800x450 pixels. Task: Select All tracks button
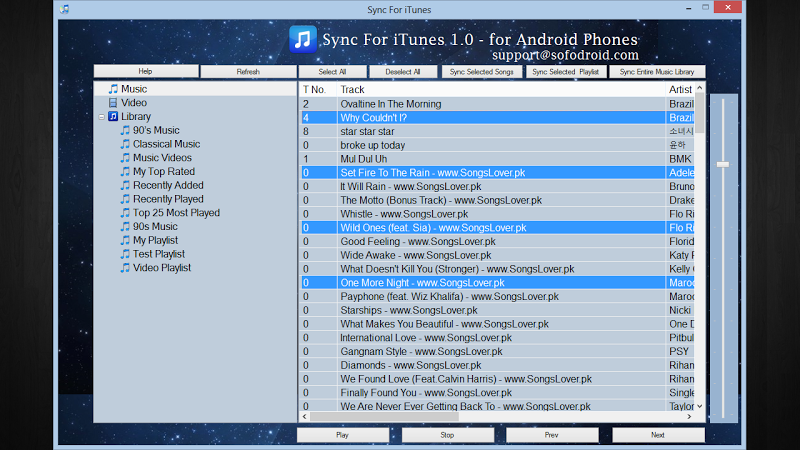point(332,71)
